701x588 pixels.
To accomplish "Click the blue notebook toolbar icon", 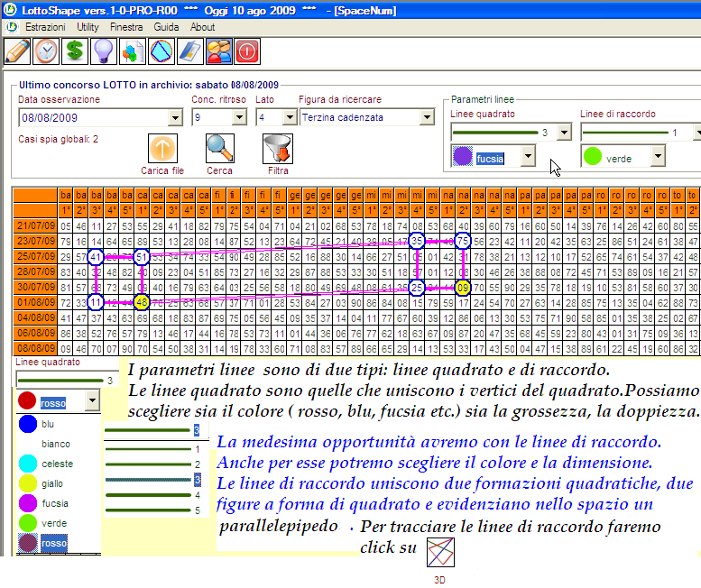I will (190, 51).
